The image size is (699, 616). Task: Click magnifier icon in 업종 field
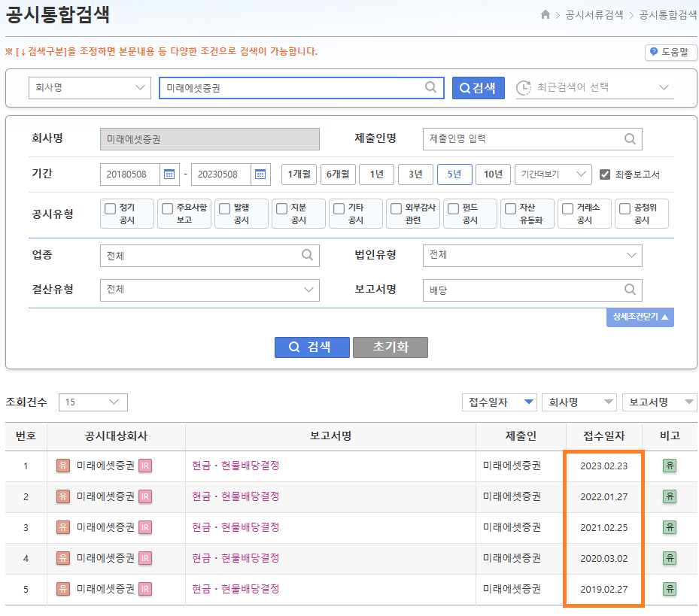tap(307, 255)
